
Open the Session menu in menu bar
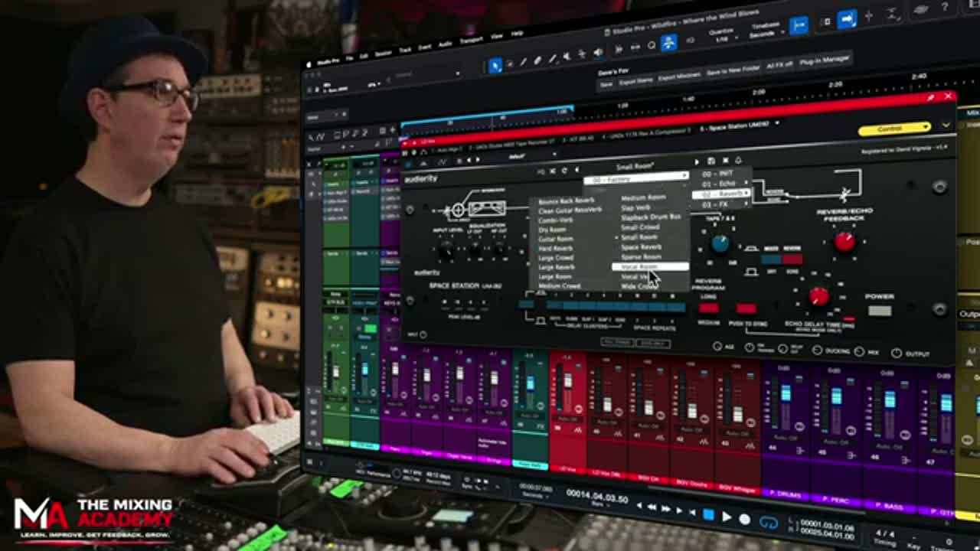[x=382, y=53]
